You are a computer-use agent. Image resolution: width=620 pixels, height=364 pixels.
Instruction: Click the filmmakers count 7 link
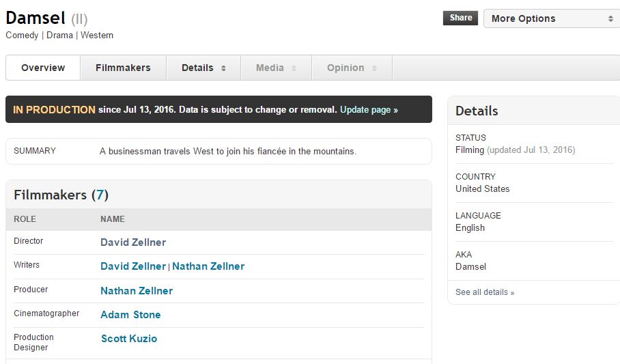pyautogui.click(x=100, y=195)
